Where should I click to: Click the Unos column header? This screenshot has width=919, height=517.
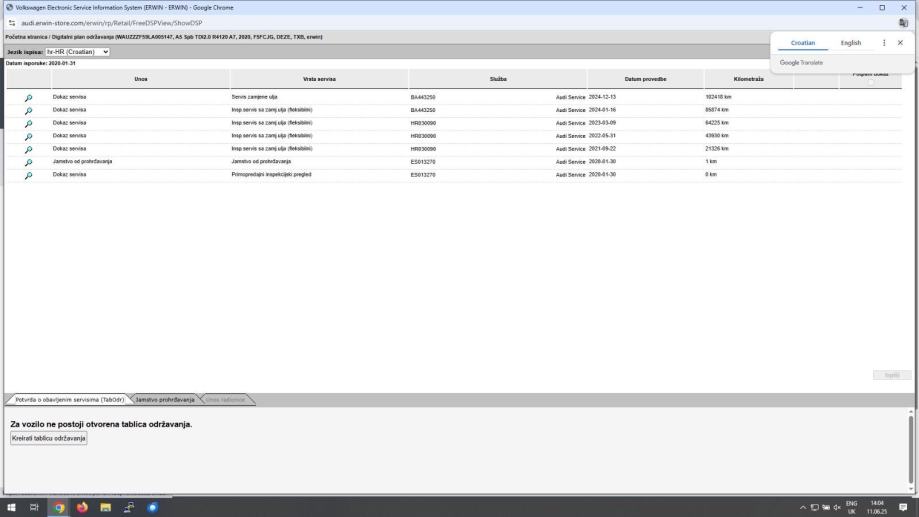pos(141,79)
